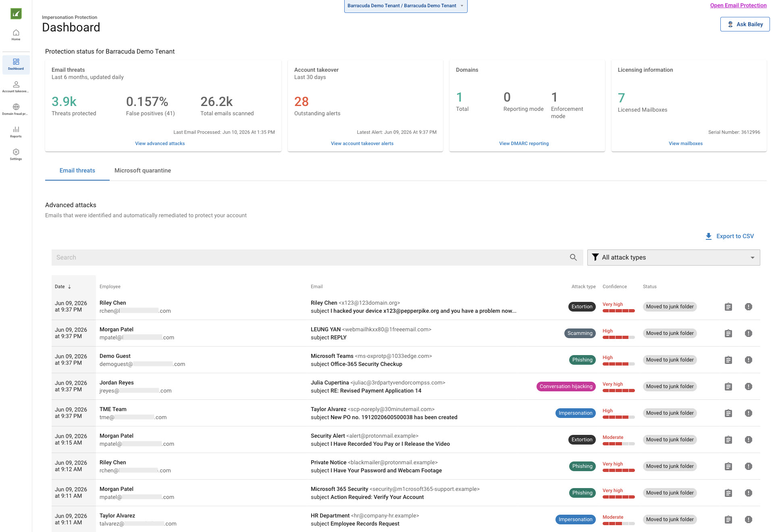Click the Export to CSV download icon

pyautogui.click(x=709, y=237)
